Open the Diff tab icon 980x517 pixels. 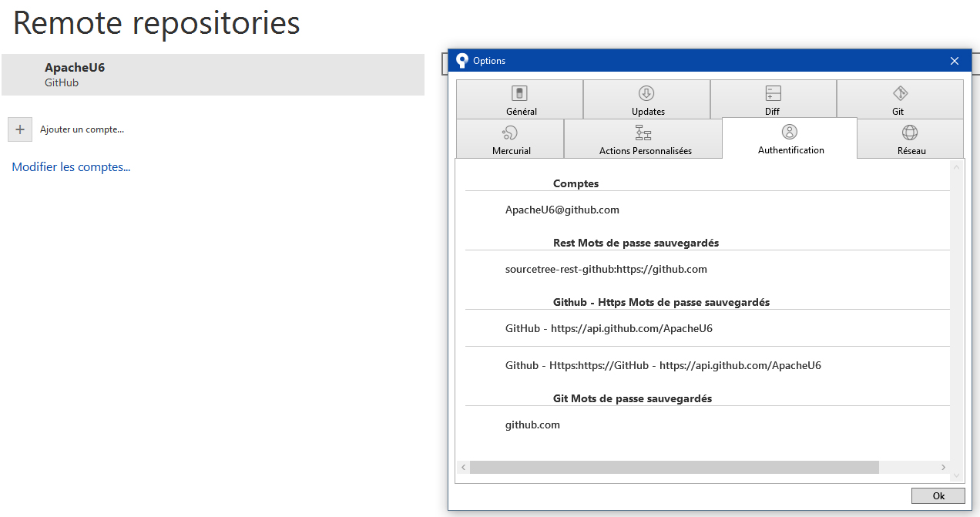pyautogui.click(x=773, y=93)
